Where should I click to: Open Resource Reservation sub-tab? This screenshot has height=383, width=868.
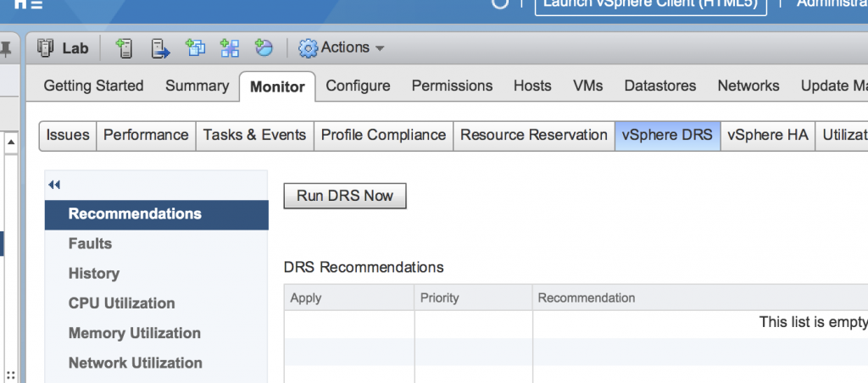coord(534,136)
